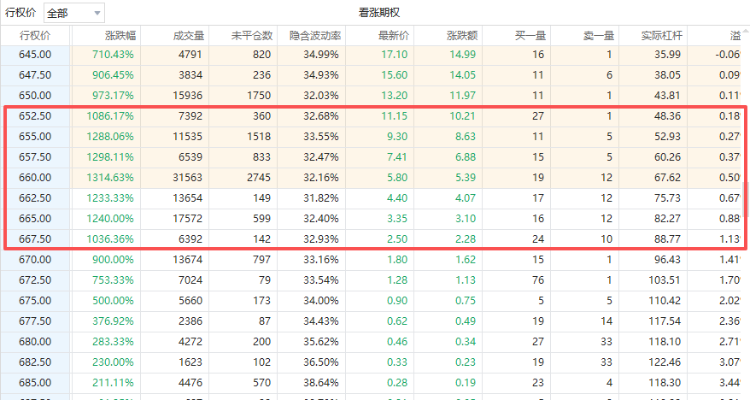
Task: Click the vertical scrollbar thumb at right edge
Action: [x=745, y=199]
